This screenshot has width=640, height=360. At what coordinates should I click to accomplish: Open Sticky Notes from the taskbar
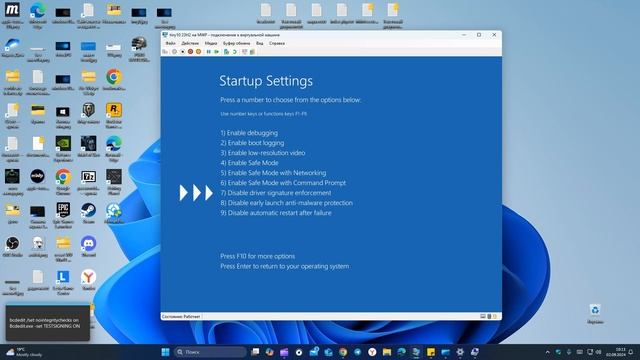[431, 352]
